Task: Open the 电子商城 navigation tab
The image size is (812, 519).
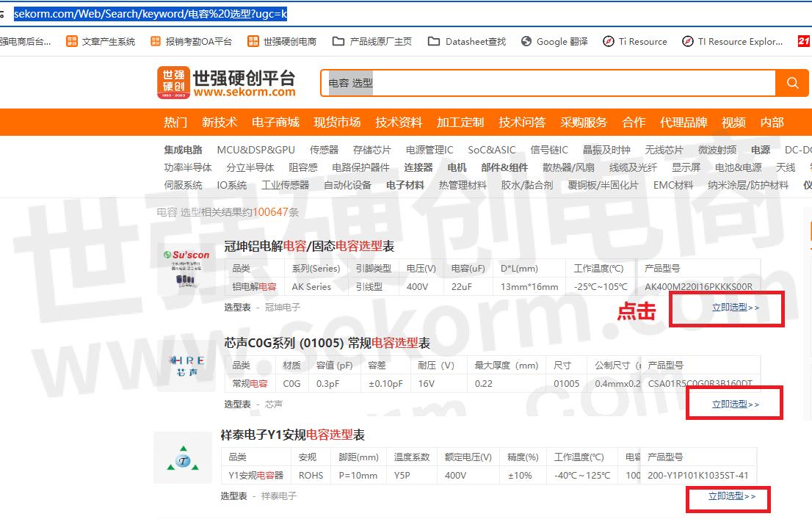Action: [275, 123]
